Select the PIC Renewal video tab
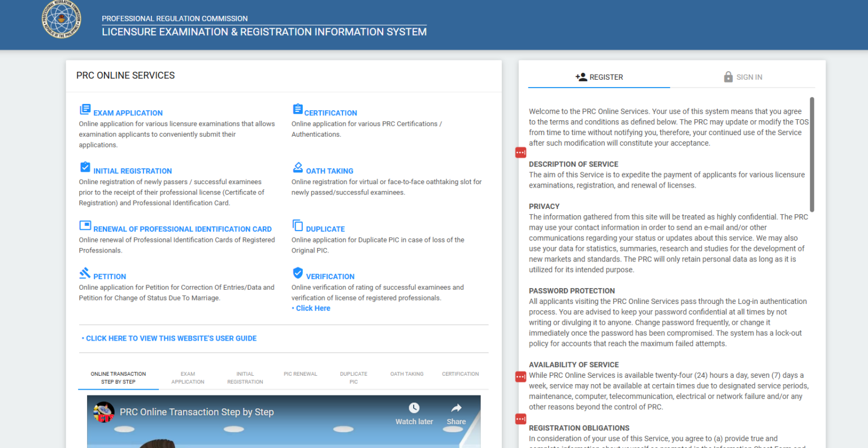This screenshot has width=868, height=448. pyautogui.click(x=300, y=374)
